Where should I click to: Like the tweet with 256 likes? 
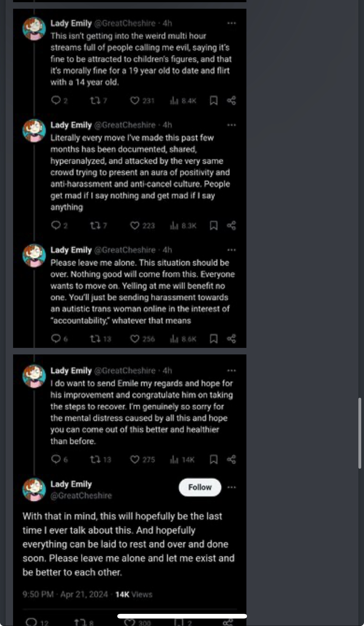(x=135, y=339)
